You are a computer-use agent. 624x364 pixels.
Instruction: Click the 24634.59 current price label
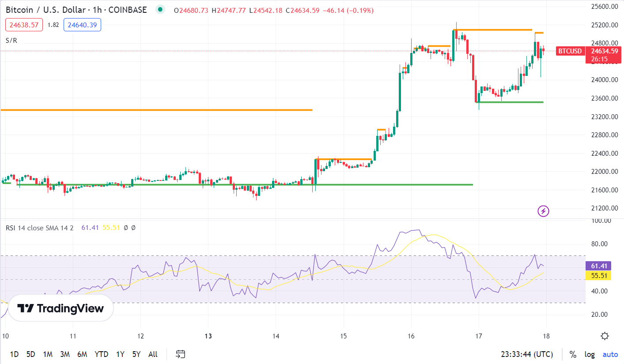603,51
